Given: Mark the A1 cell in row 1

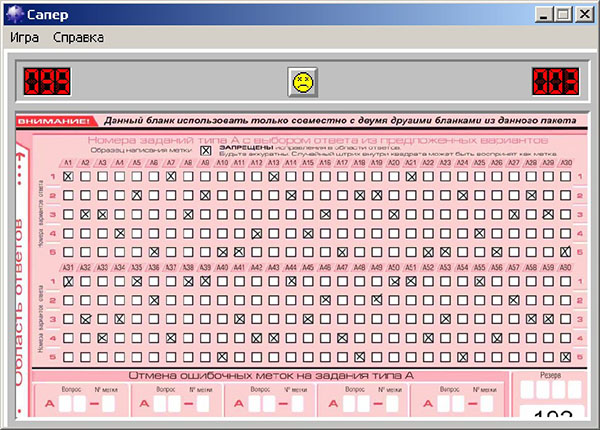Looking at the screenshot, I should (x=68, y=177).
